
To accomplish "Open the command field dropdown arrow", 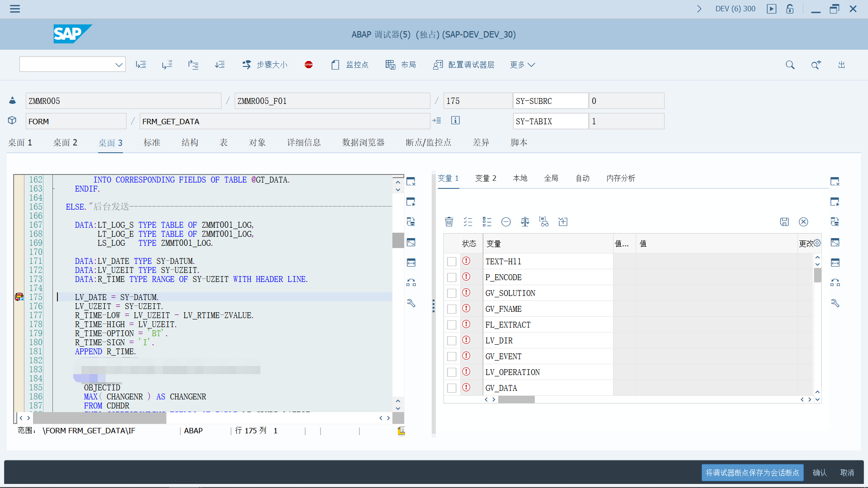I will coord(119,64).
